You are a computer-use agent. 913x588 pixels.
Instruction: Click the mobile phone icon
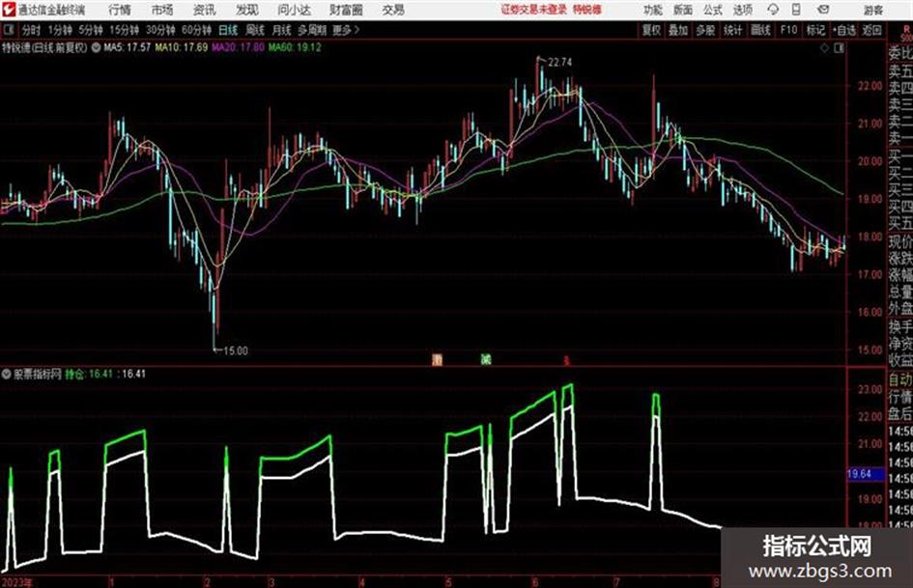click(x=796, y=10)
